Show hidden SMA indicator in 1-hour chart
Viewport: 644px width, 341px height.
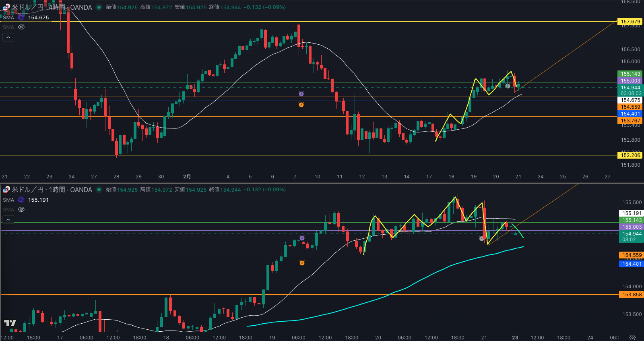[21, 209]
